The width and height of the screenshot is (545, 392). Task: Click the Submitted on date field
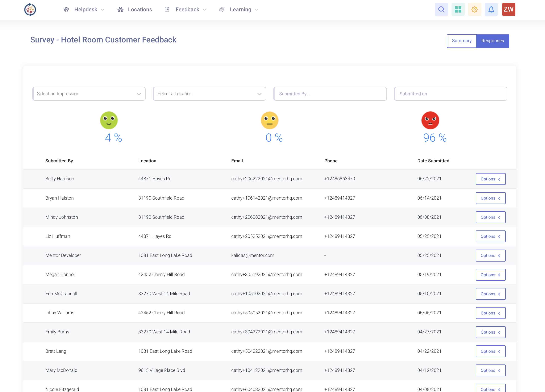[x=451, y=94]
